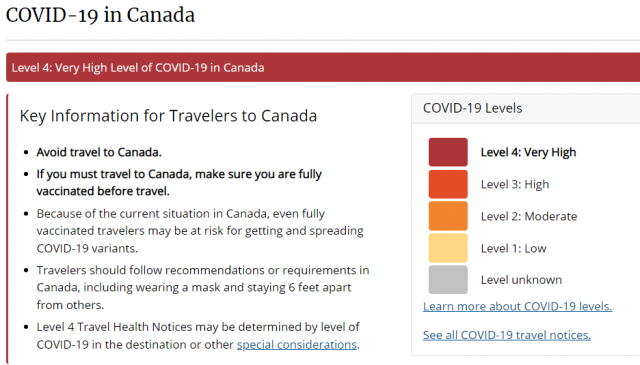Click the bullet about fully vaccinated before travel
Image resolution: width=640 pixels, height=365 pixels.
[179, 182]
